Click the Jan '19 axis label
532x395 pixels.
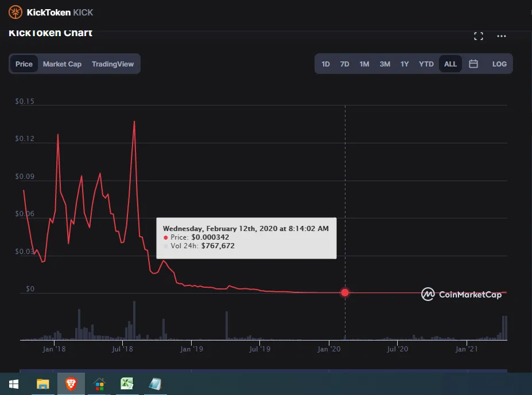tap(191, 349)
